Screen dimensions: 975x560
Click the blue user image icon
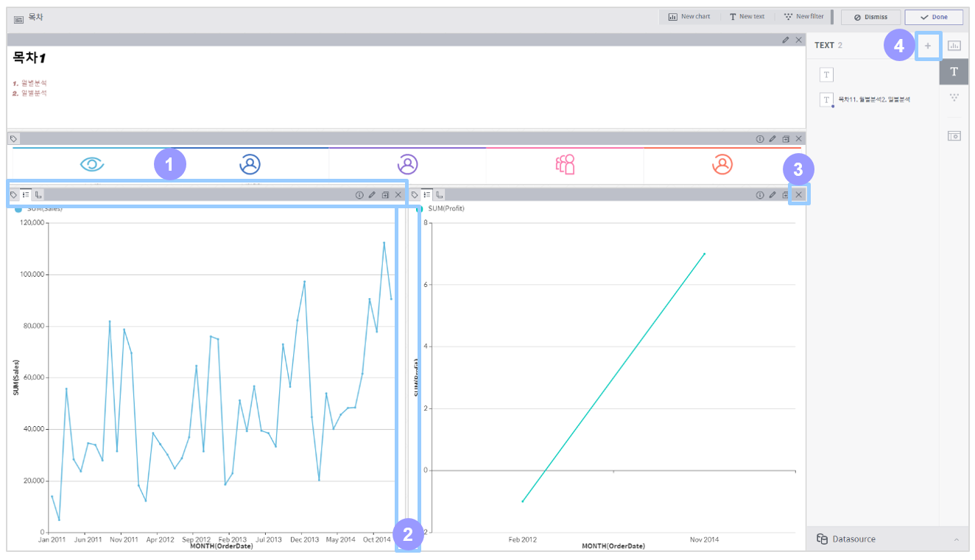250,165
